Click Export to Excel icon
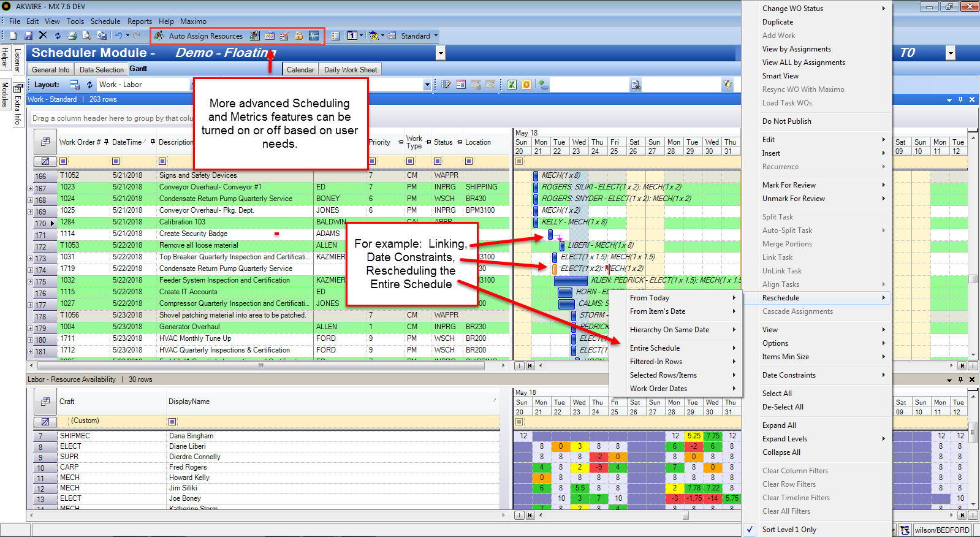Image resolution: width=980 pixels, height=537 pixels. tap(512, 85)
